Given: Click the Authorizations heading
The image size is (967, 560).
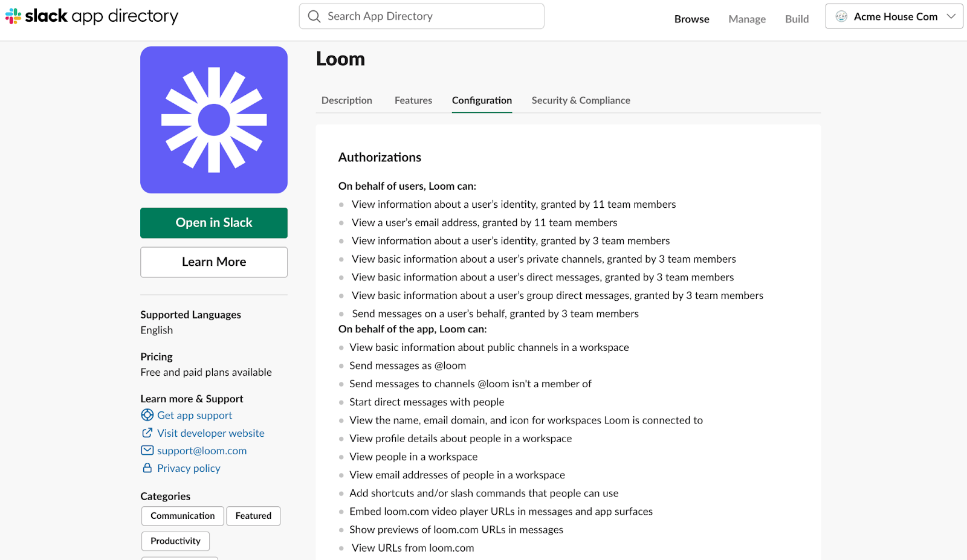Looking at the screenshot, I should pyautogui.click(x=380, y=157).
